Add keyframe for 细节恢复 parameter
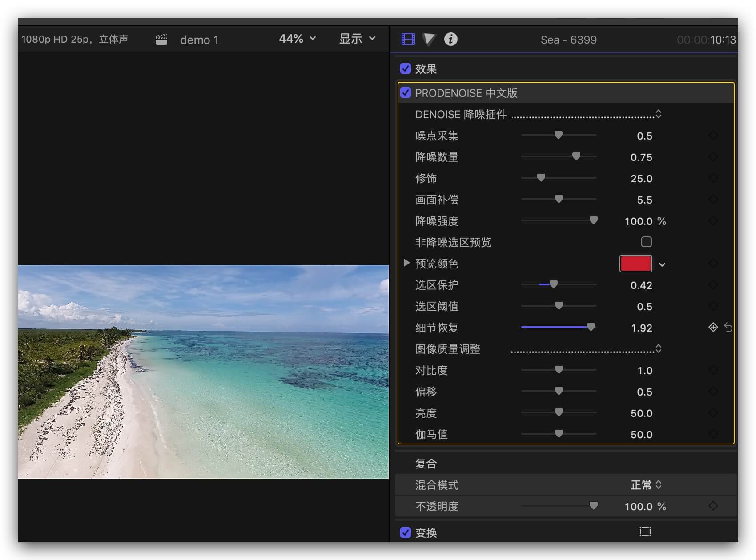756x560 pixels. pos(713,328)
